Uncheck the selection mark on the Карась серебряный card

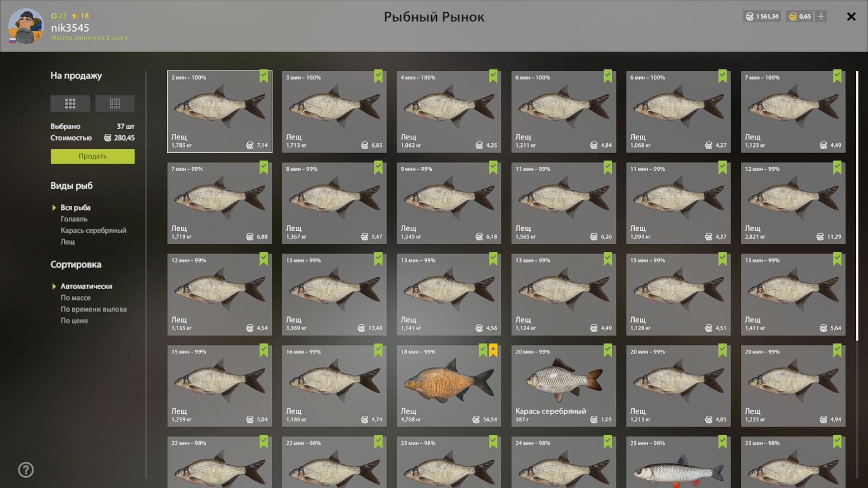[x=608, y=350]
